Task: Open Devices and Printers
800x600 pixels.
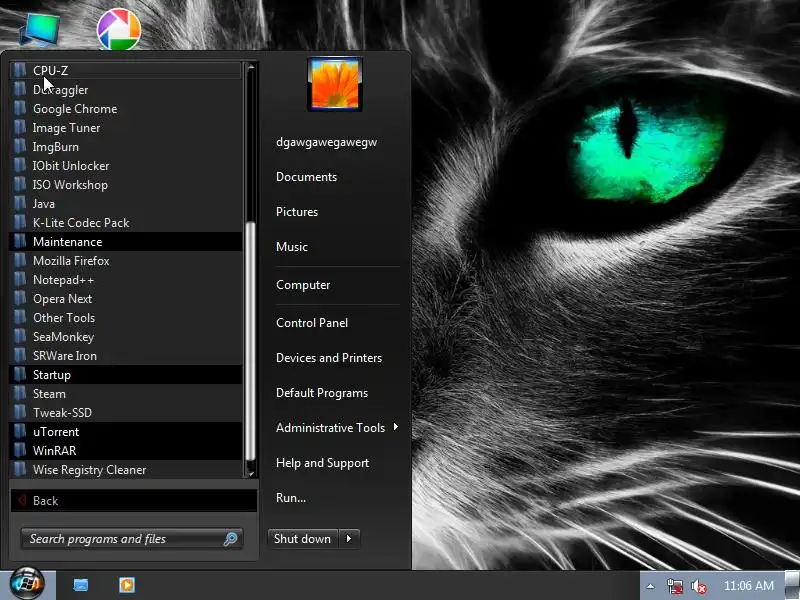Action: [x=329, y=358]
